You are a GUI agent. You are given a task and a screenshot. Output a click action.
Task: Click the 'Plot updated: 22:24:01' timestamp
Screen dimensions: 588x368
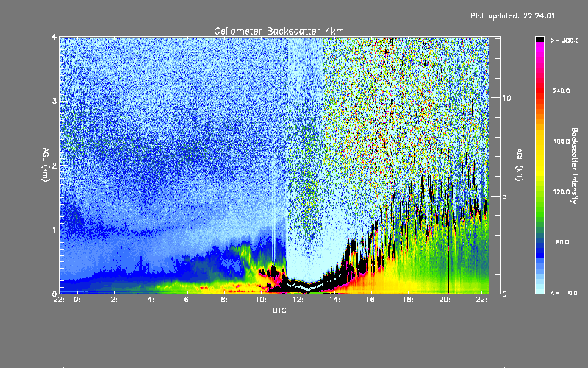coord(512,15)
